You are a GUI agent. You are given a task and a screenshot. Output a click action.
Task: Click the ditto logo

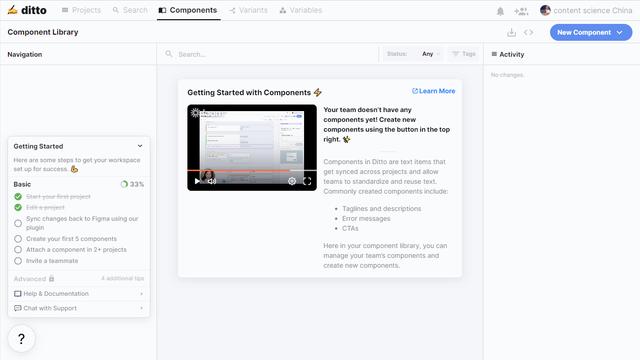27,10
